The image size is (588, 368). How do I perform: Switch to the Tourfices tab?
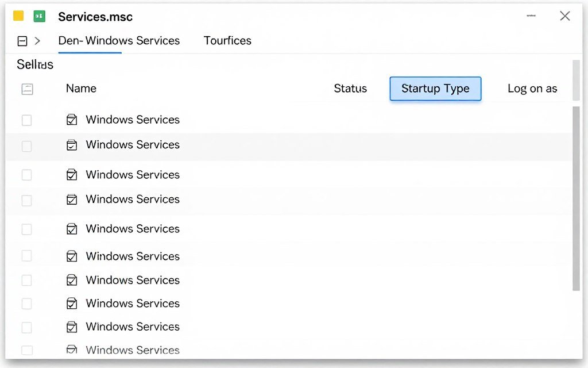[227, 40]
